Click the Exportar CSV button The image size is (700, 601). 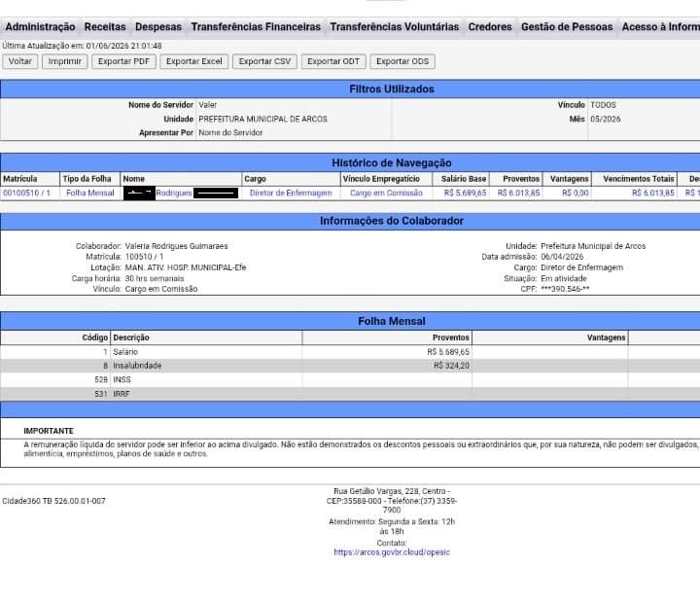pyautogui.click(x=264, y=61)
